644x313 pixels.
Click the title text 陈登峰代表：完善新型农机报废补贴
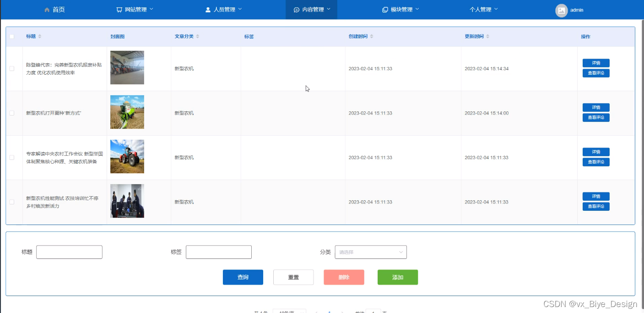click(64, 65)
